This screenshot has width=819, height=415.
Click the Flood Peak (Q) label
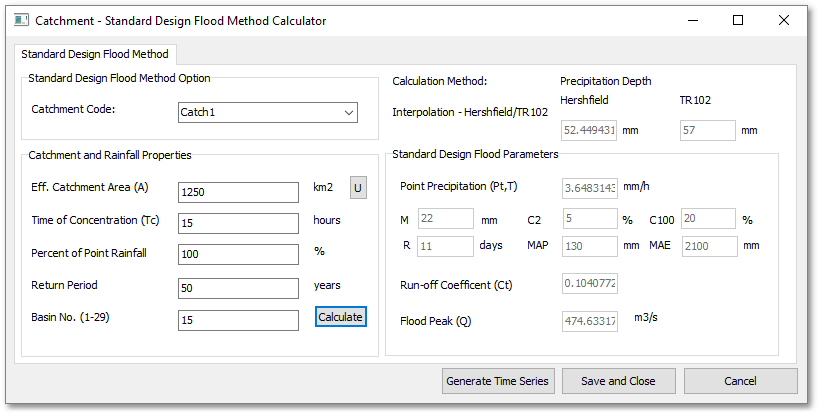[436, 322]
